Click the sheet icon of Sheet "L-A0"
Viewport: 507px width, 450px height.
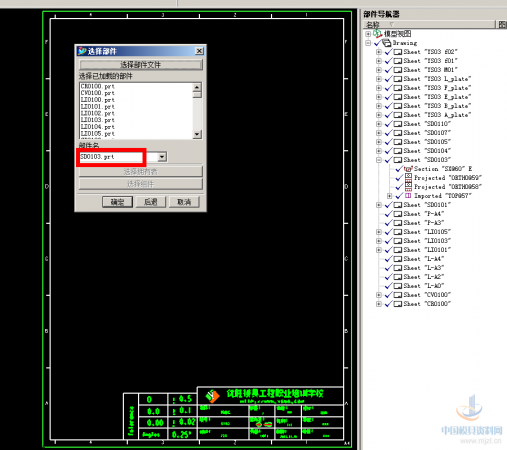point(398,286)
